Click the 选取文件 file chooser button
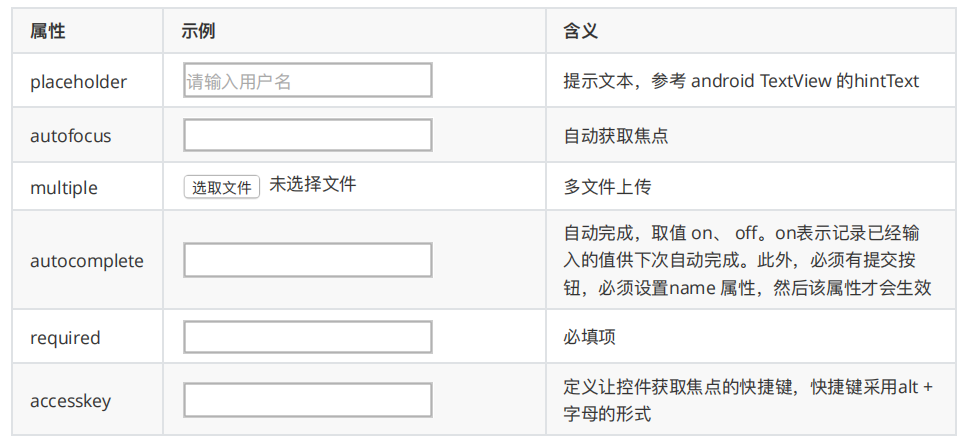The image size is (980, 448). (x=222, y=187)
